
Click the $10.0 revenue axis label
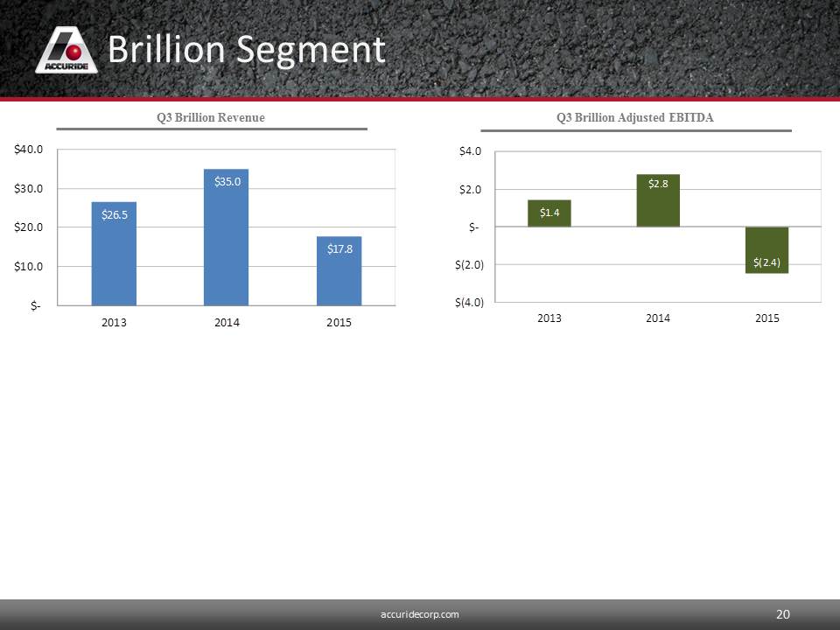[x=29, y=266]
